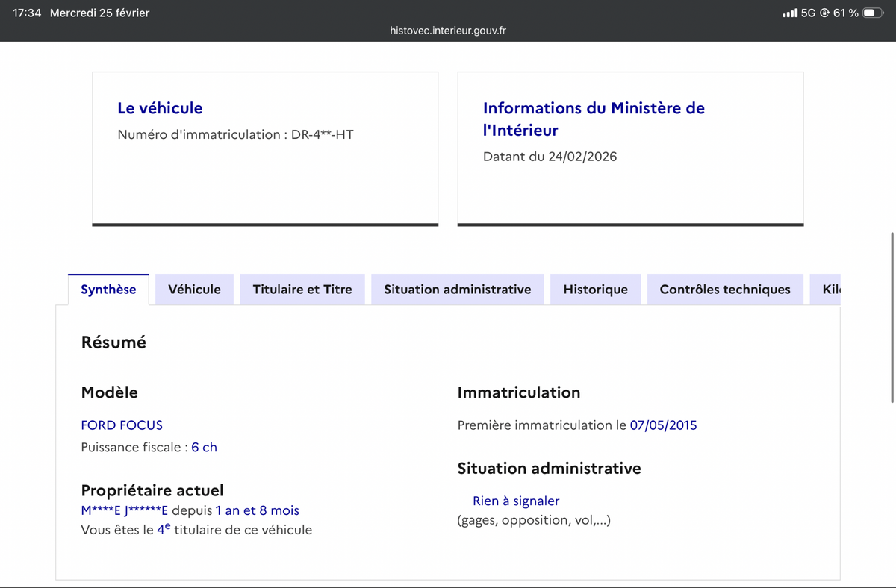
Task: Tap the rotation lock status icon
Action: coord(824,13)
